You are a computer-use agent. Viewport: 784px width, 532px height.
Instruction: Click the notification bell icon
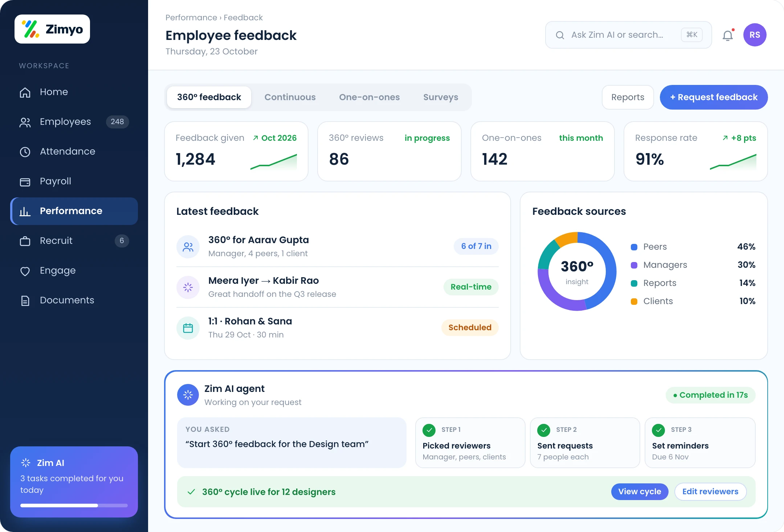click(x=728, y=35)
